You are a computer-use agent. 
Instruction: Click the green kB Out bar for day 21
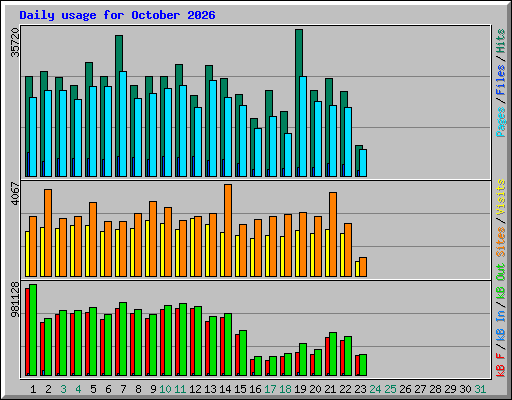point(333,354)
